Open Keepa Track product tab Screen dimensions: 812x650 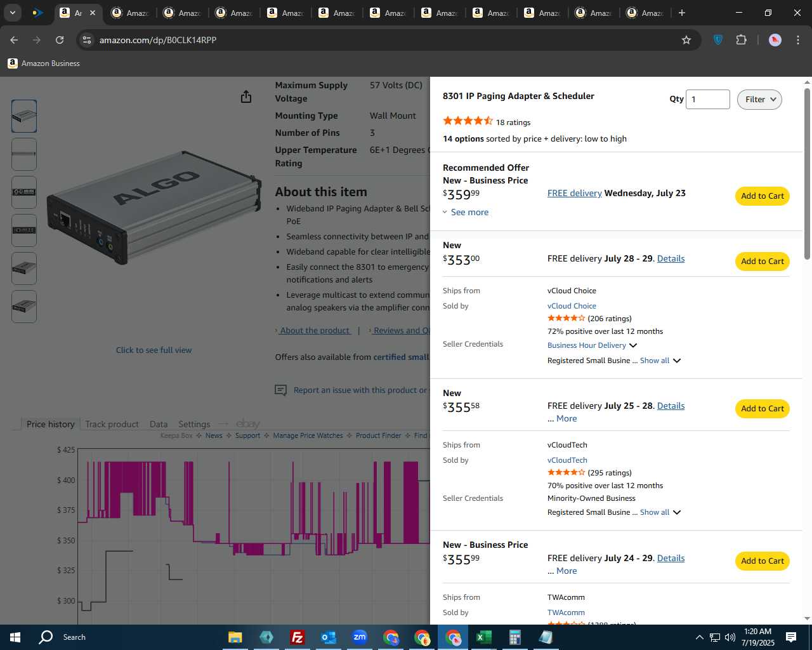(x=112, y=424)
